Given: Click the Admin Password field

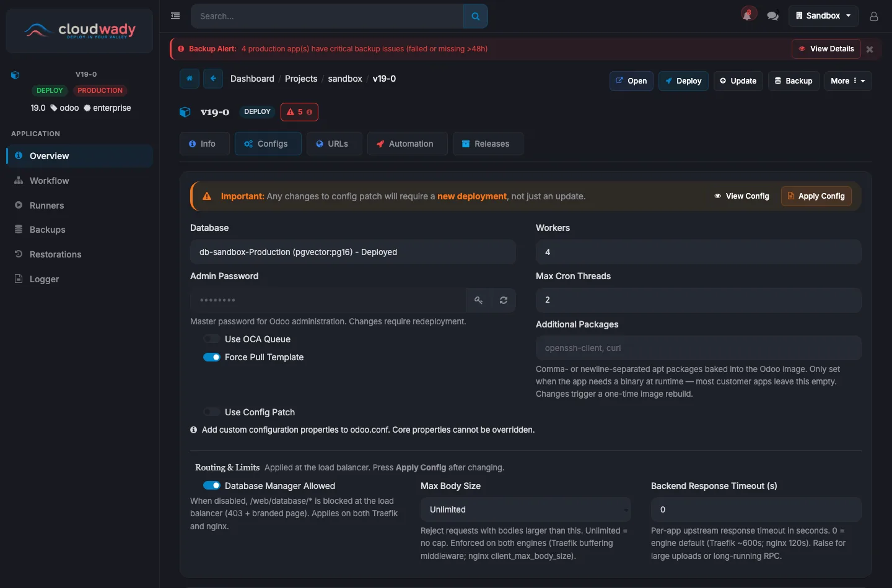Looking at the screenshot, I should 328,300.
